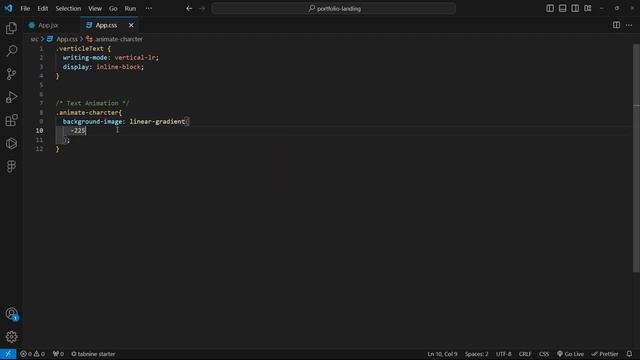Close the App.css tab
Image resolution: width=640 pixels, height=360 pixels.
click(x=131, y=25)
